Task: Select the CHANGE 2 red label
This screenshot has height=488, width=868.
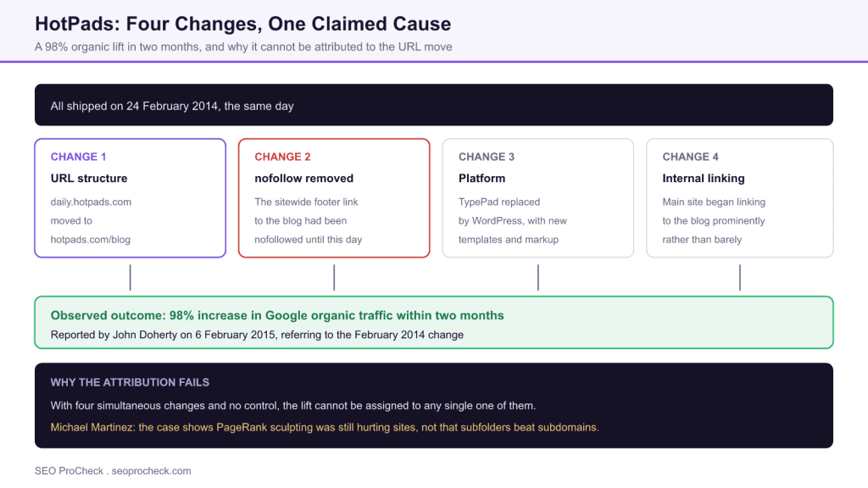Action: [282, 157]
